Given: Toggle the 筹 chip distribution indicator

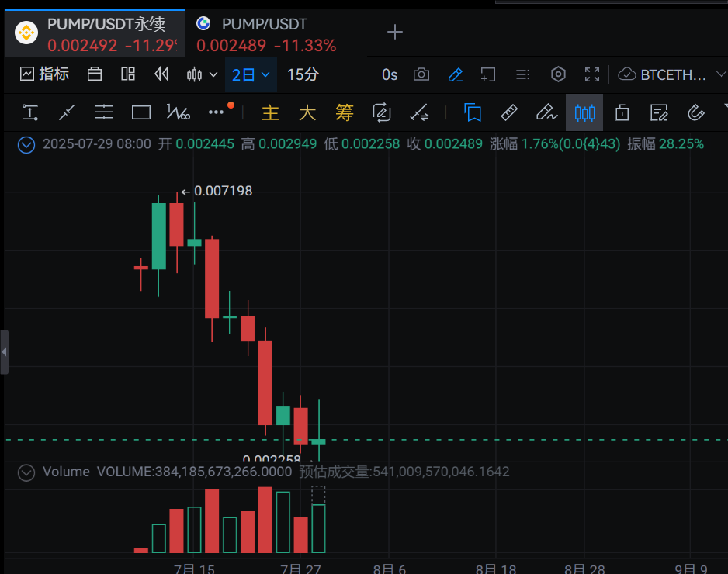Looking at the screenshot, I should click(x=345, y=113).
